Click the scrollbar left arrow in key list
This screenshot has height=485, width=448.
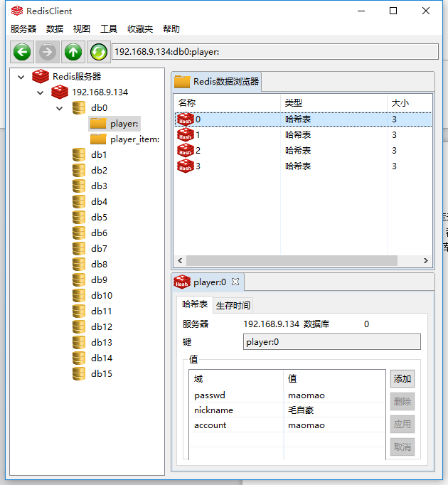click(x=180, y=261)
